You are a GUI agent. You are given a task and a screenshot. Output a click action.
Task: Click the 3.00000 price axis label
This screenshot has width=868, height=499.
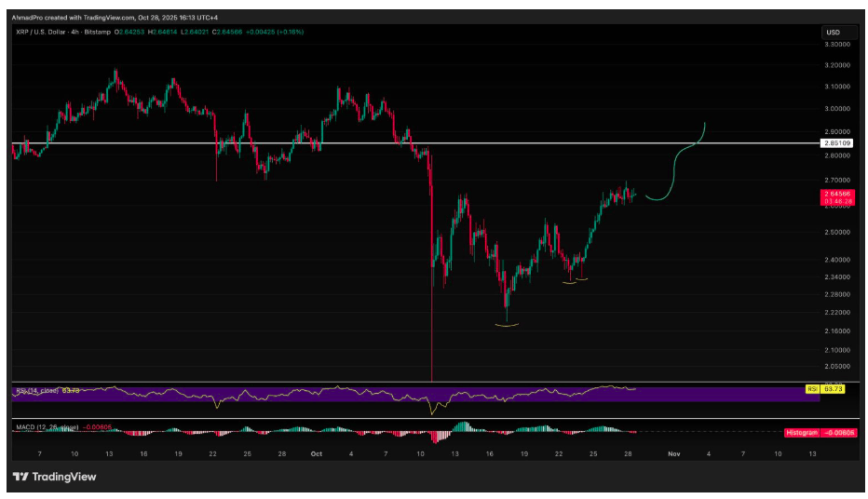point(837,109)
